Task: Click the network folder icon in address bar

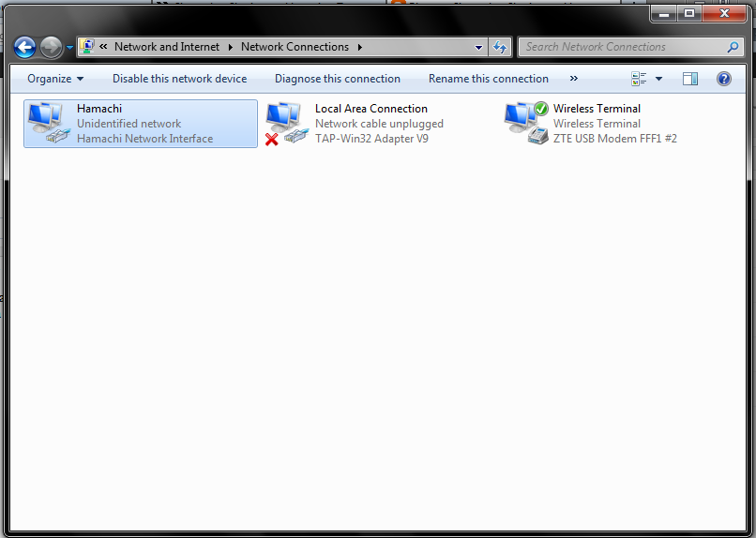Action: pyautogui.click(x=87, y=46)
